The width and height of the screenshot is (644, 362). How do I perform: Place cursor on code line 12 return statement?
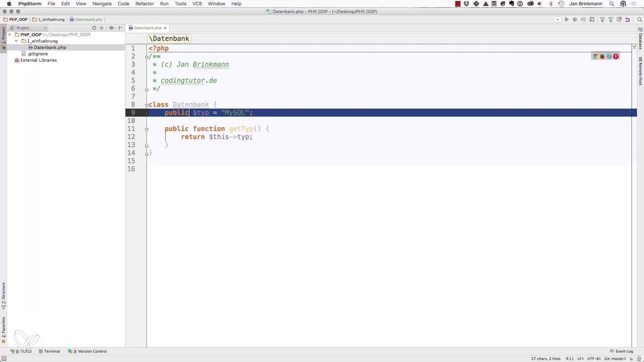[x=217, y=137]
